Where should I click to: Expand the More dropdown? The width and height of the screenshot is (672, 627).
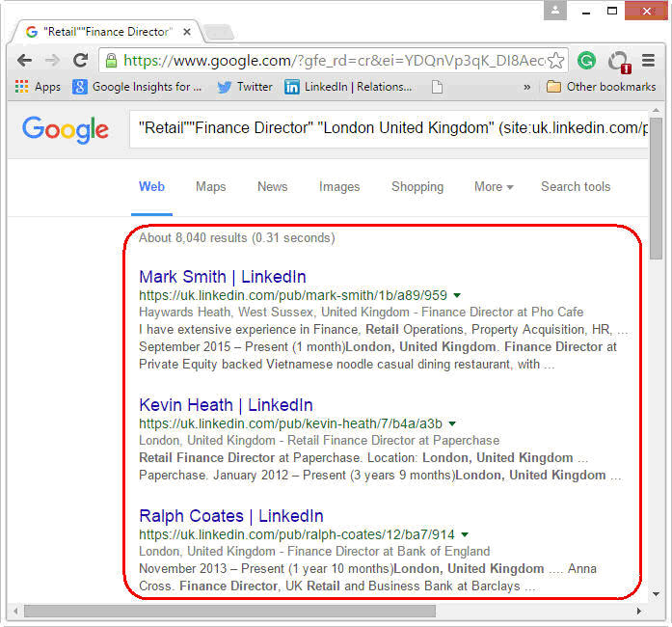[x=494, y=187]
